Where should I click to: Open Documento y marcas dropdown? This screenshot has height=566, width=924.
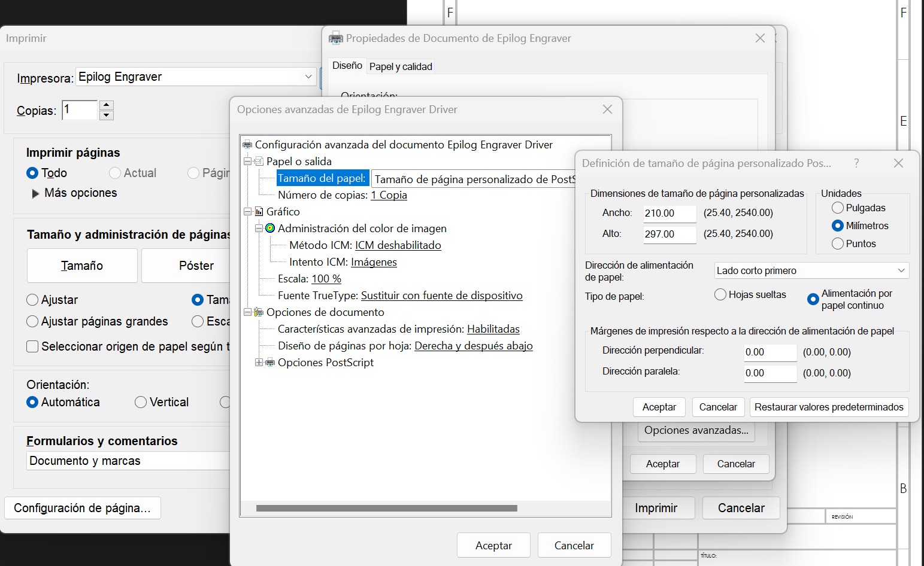(x=128, y=461)
